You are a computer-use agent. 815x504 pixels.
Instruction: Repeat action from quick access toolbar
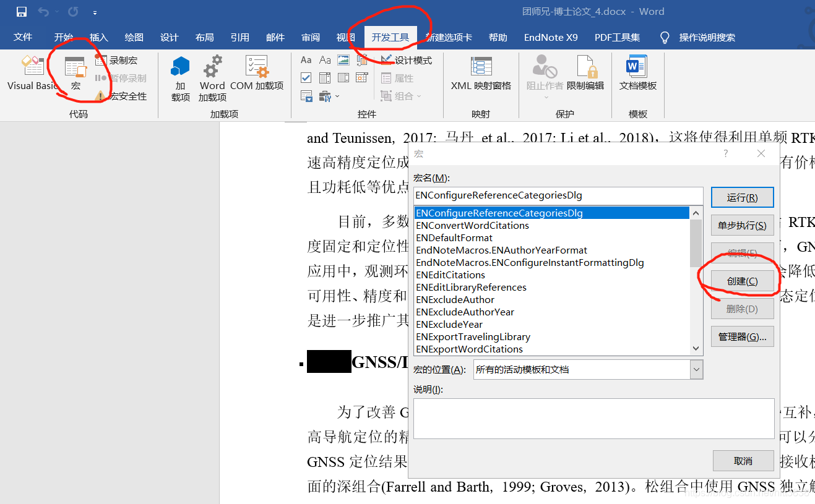click(x=73, y=12)
